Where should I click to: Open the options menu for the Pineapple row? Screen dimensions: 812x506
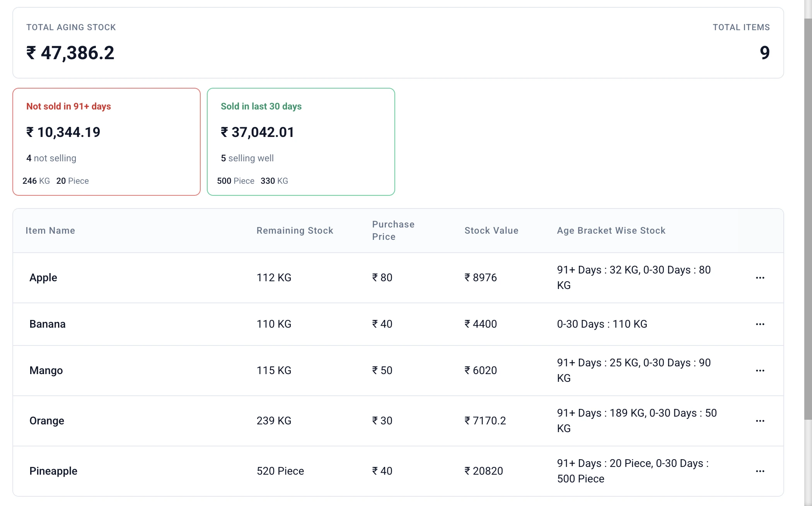click(x=760, y=471)
